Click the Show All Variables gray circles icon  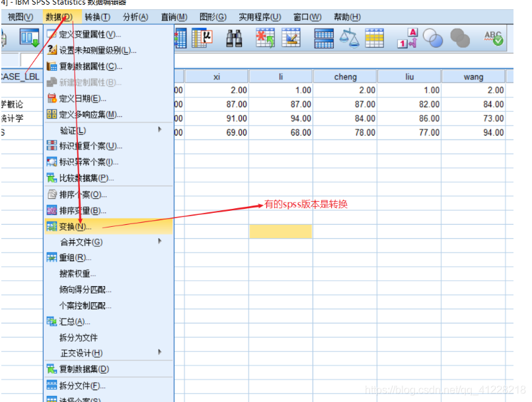point(460,38)
